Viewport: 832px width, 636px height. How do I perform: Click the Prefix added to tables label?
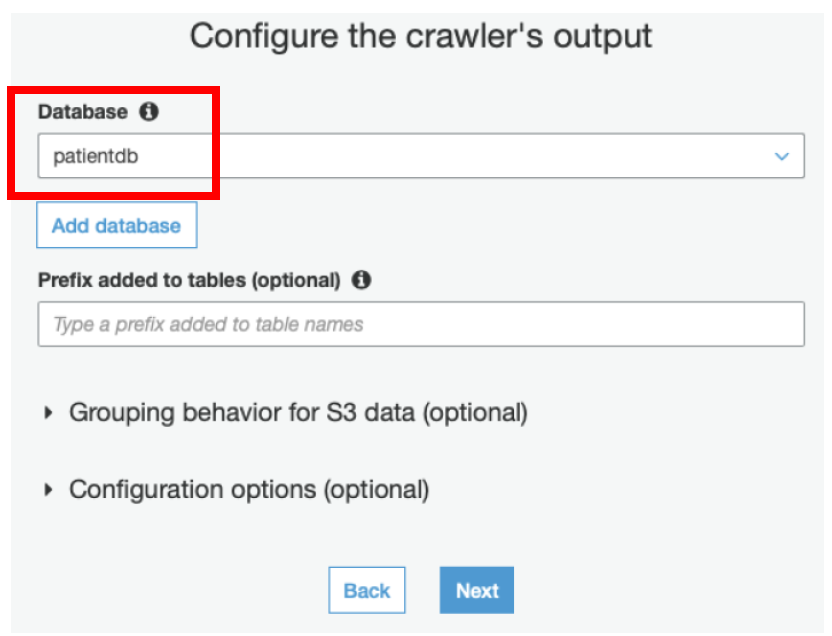coord(189,280)
